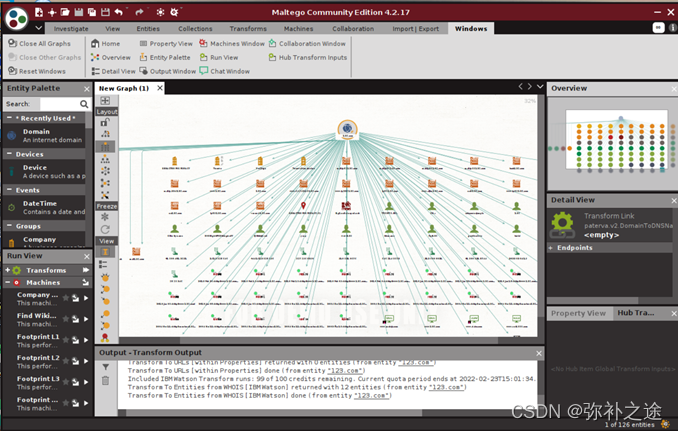Open the Machines ribbon tab
The width and height of the screenshot is (678, 431).
pos(298,29)
